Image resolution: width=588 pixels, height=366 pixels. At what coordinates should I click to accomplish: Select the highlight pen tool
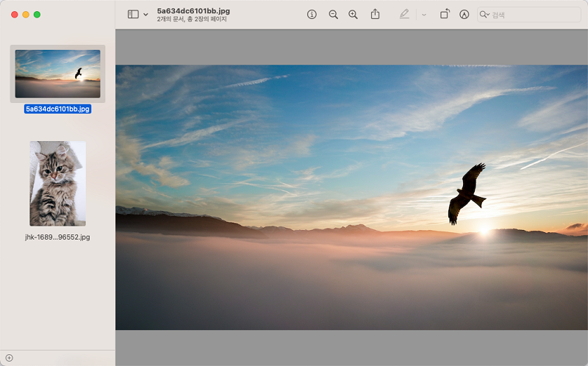pyautogui.click(x=404, y=15)
